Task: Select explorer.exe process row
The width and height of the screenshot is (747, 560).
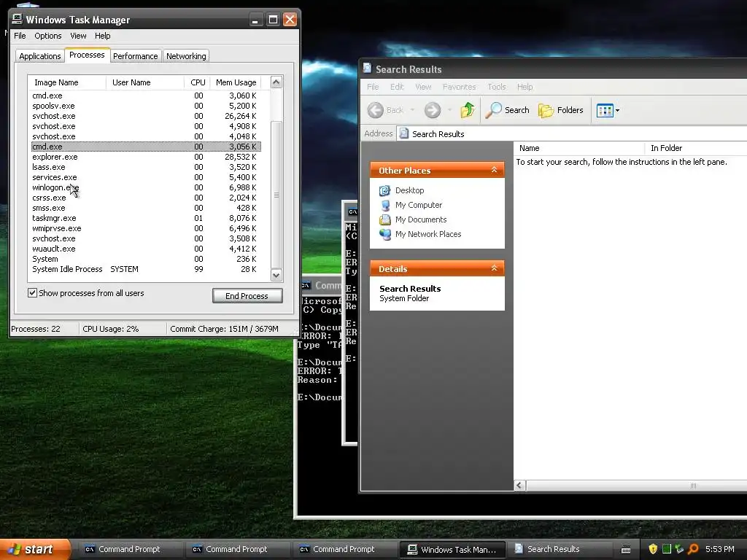Action: [x=146, y=157]
